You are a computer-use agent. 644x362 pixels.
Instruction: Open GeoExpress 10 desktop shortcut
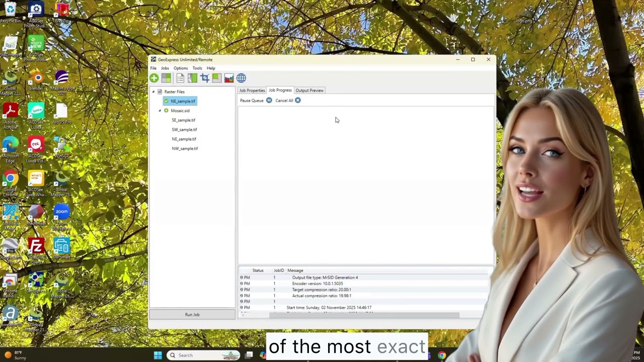click(36, 285)
